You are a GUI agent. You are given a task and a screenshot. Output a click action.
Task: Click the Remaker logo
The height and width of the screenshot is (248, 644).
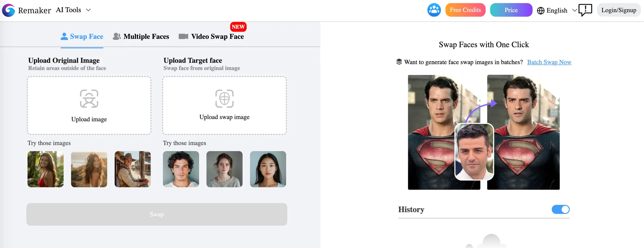[x=9, y=10]
